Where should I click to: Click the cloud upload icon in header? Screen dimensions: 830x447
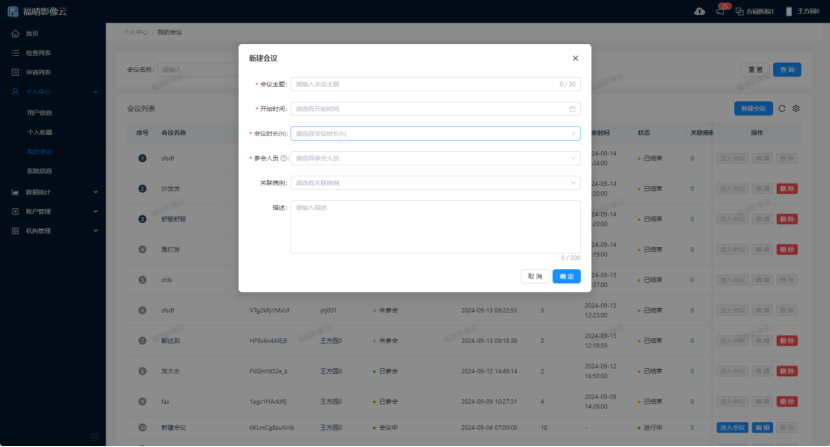tap(699, 11)
